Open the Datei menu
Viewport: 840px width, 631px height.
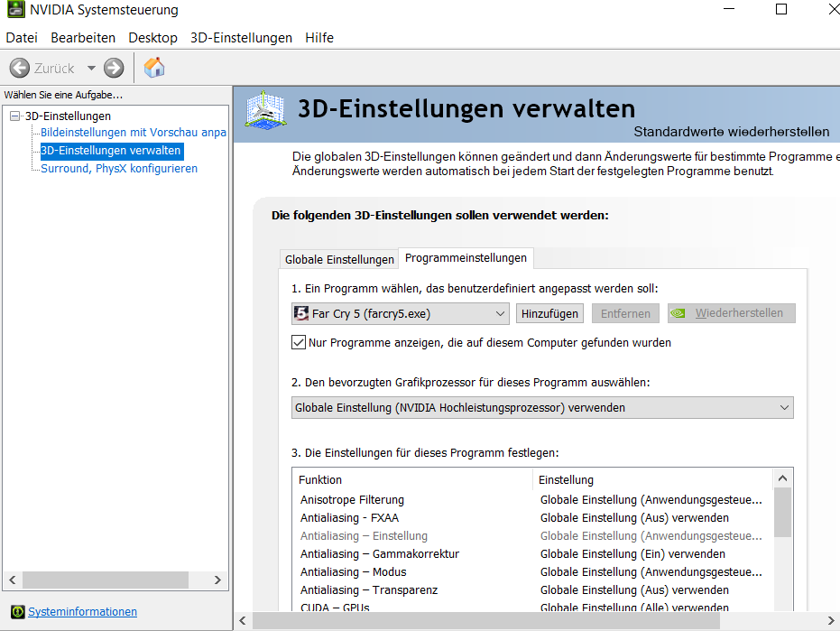click(x=22, y=38)
